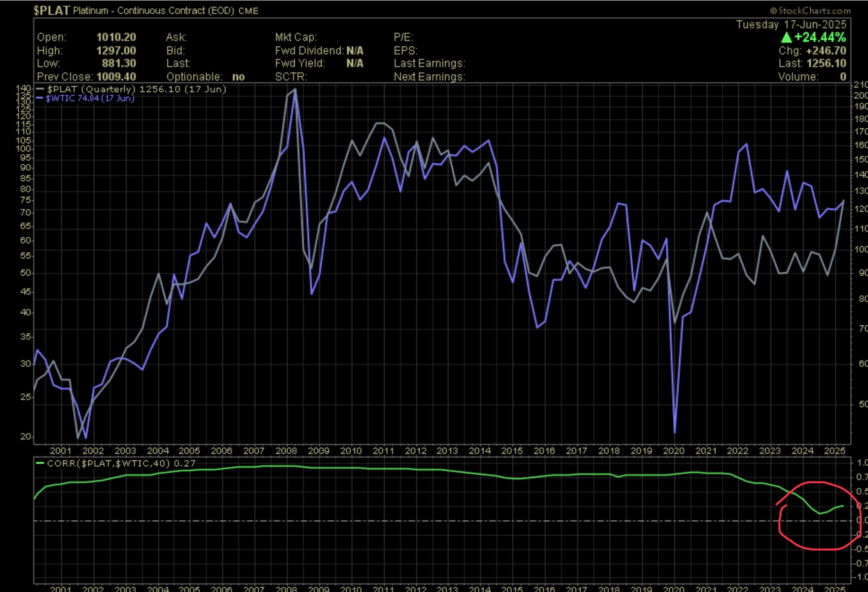Select the $PLAT (Quarterly) legend label
The width and height of the screenshot is (868, 592).
(x=136, y=89)
